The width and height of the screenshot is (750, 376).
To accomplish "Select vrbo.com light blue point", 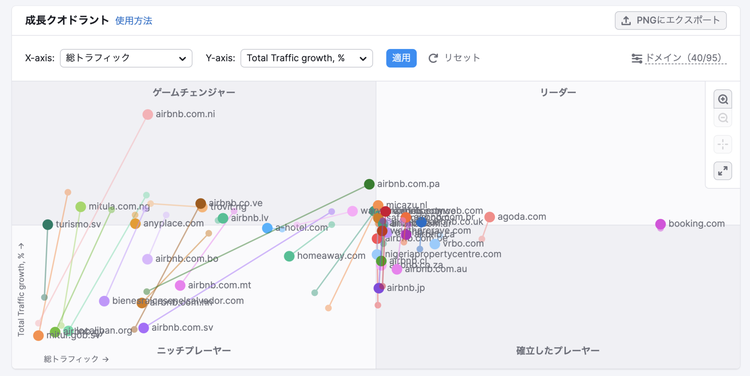I will click(x=435, y=244).
